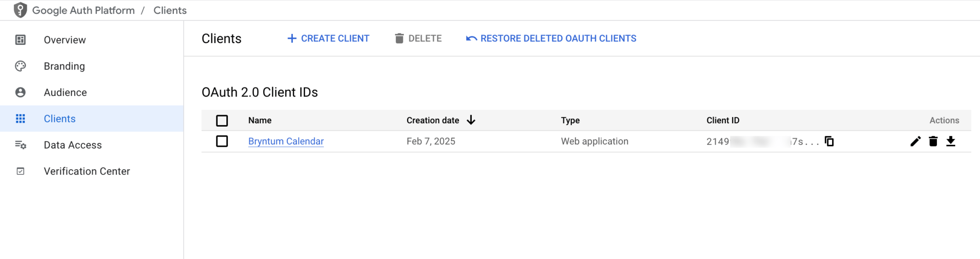Viewport: 980px width, 259px height.
Task: Click the Data Access settings-list icon
Action: coord(21,145)
